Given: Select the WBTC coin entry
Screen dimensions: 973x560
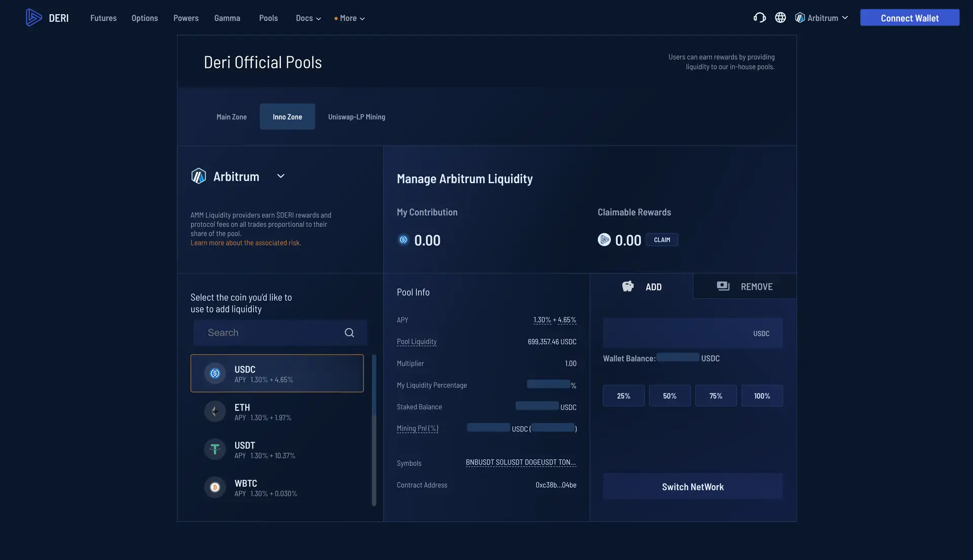Looking at the screenshot, I should [x=277, y=488].
